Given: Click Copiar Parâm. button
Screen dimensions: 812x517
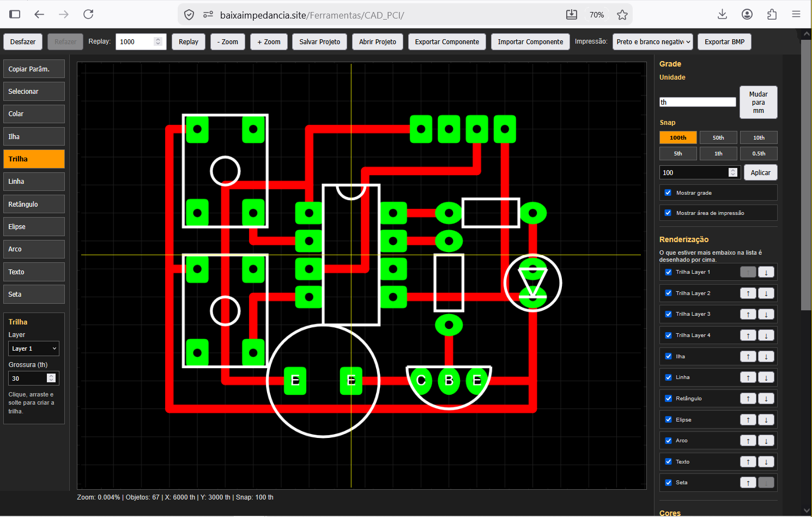Looking at the screenshot, I should click(34, 69).
